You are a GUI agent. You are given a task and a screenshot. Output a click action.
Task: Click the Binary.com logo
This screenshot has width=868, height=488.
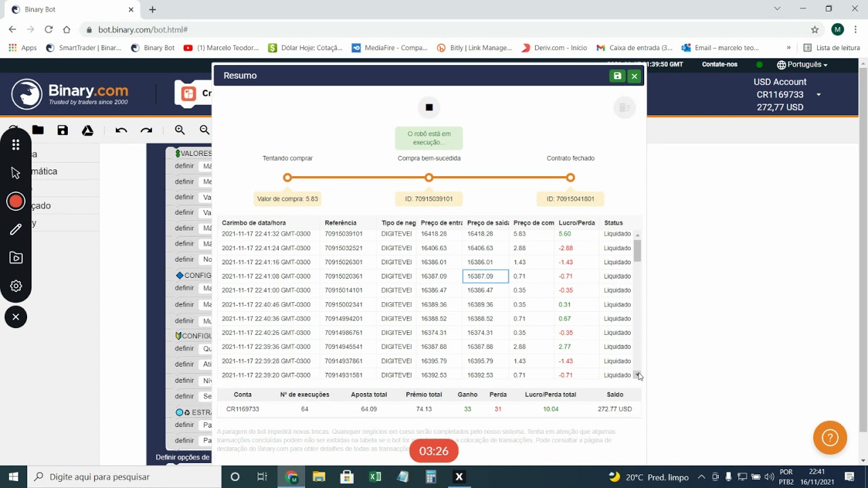pos(70,94)
